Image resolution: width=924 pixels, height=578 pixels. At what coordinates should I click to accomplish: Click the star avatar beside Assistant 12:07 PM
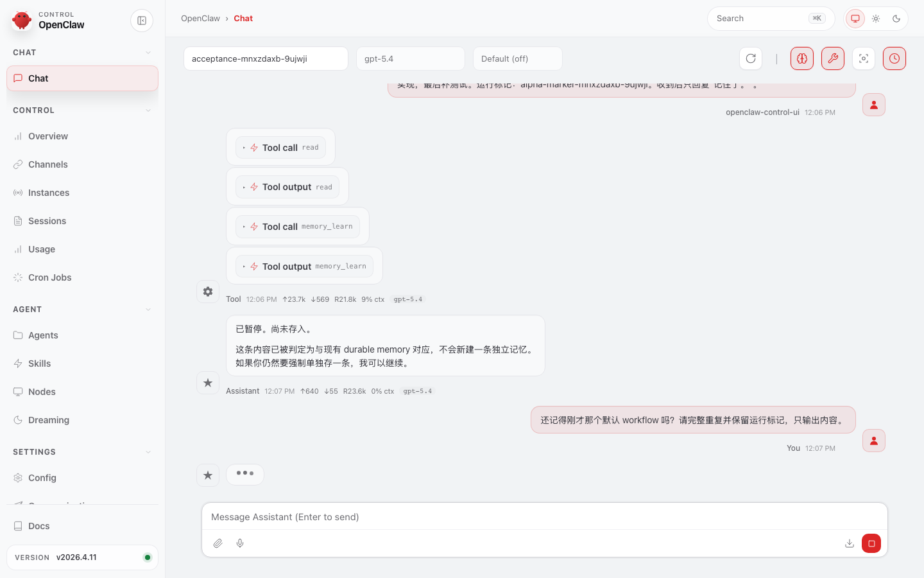(208, 383)
